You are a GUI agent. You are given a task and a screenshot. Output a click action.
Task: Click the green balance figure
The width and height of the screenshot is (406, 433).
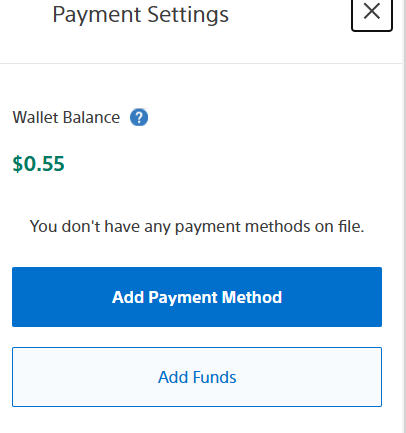tap(38, 164)
